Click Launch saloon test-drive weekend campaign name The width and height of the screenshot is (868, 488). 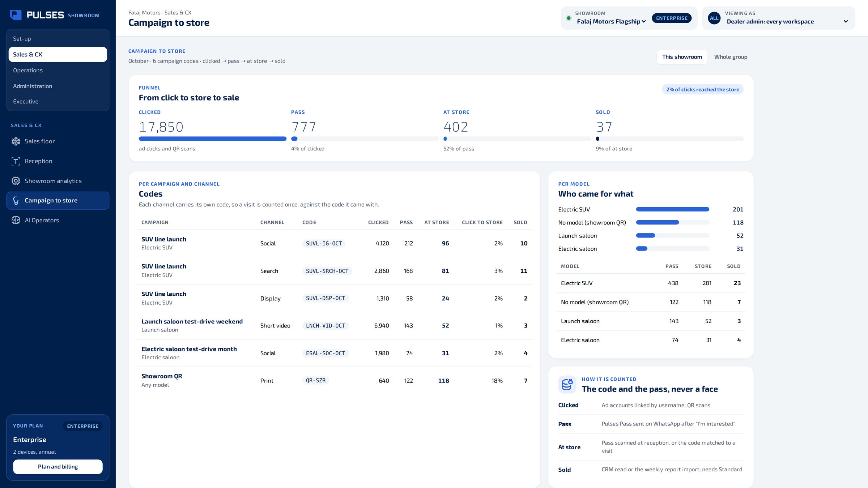(x=192, y=321)
